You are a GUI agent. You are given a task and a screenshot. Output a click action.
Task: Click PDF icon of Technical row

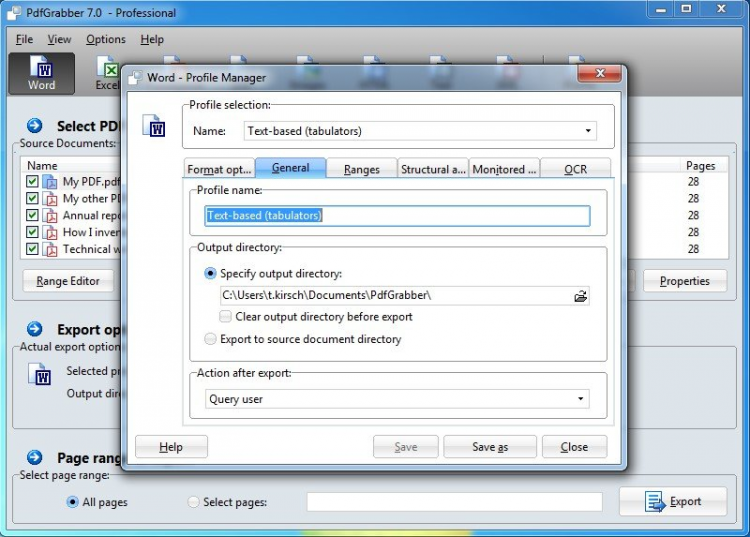click(50, 249)
